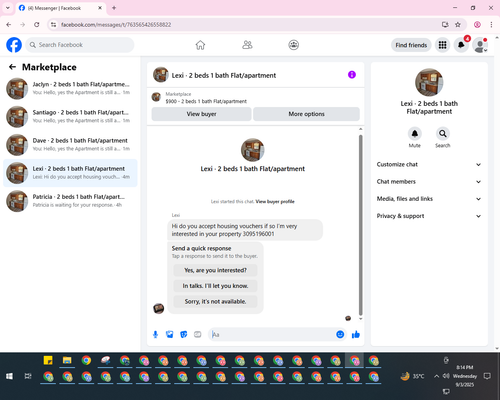
Task: Open the Windows notification center
Action: click(487, 376)
